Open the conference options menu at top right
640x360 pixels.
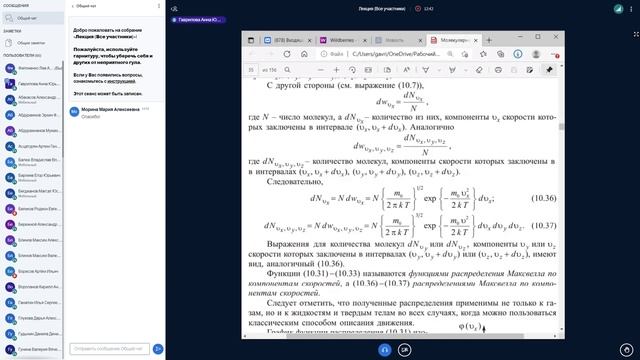(631, 9)
